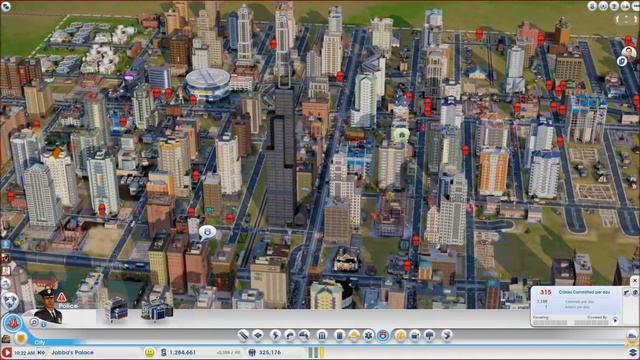Open the Zones menu icon
This screenshot has height=360, width=640.
(258, 336)
